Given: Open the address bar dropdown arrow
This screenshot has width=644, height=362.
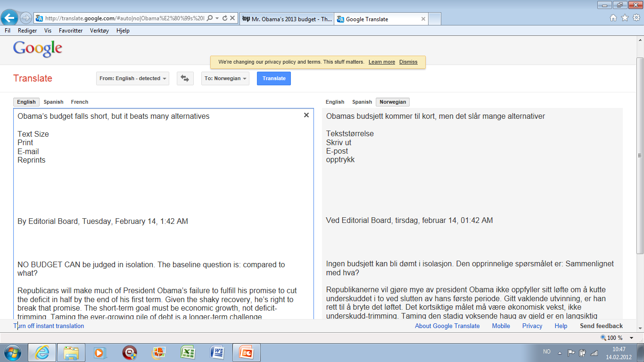Looking at the screenshot, I should 217,18.
